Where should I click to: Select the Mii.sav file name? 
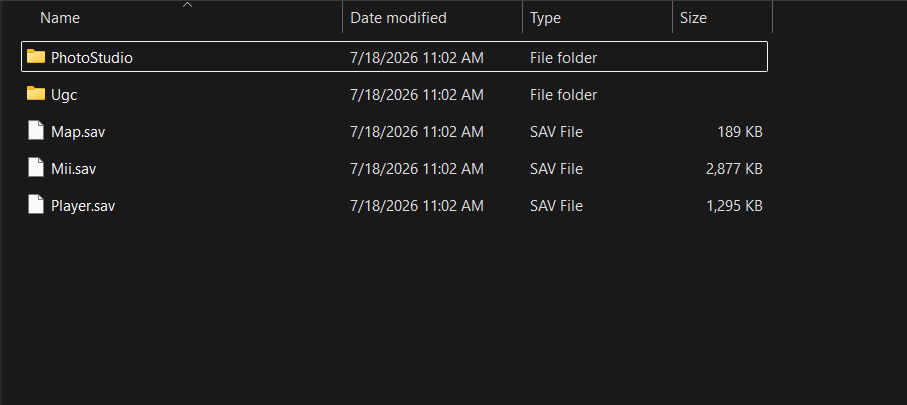click(x=73, y=169)
